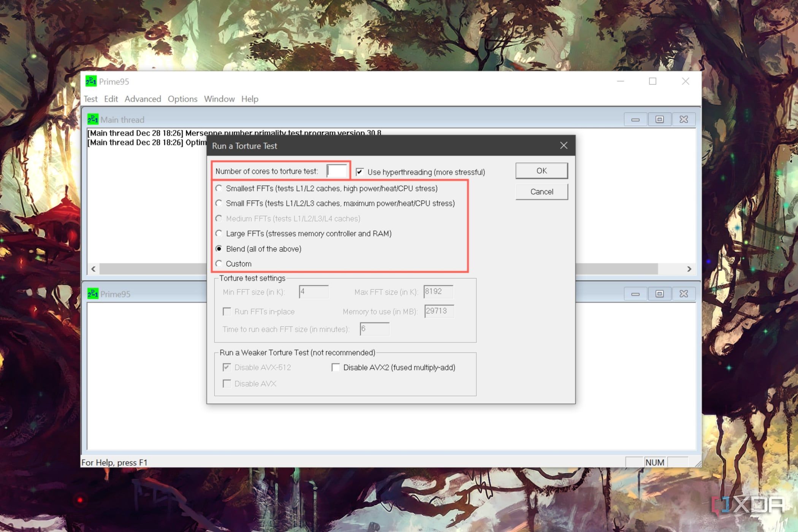Click the Cancel button

pos(541,192)
